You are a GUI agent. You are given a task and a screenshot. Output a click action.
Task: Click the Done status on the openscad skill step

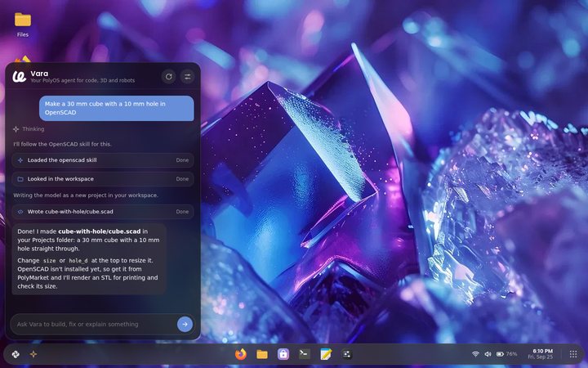[x=182, y=160]
